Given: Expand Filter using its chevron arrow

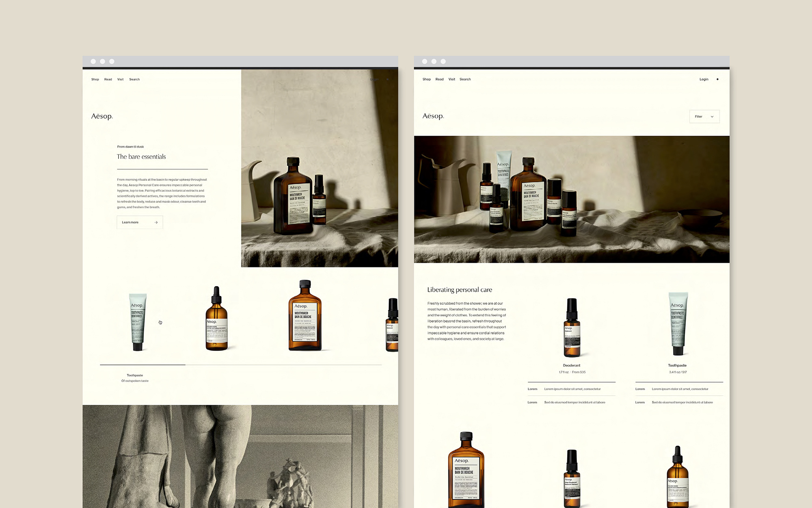Looking at the screenshot, I should point(712,117).
